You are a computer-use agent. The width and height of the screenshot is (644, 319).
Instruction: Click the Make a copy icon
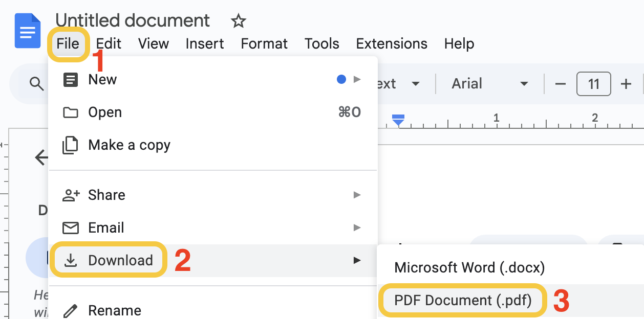pyautogui.click(x=70, y=145)
